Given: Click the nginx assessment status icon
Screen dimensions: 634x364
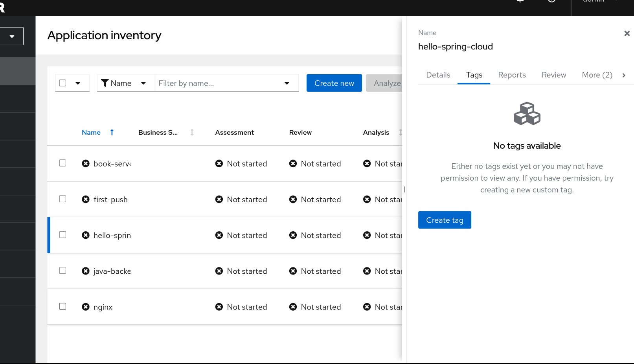Looking at the screenshot, I should coord(219,307).
